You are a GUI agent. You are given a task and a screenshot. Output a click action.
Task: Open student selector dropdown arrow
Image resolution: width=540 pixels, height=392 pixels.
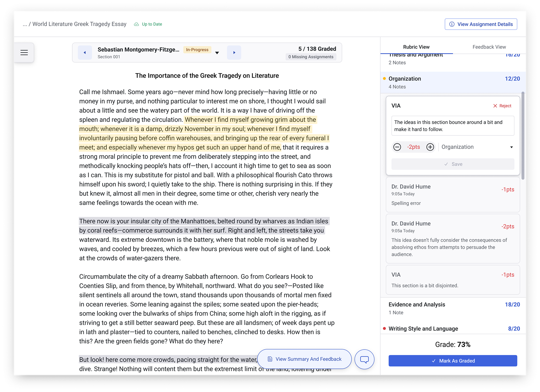217,53
